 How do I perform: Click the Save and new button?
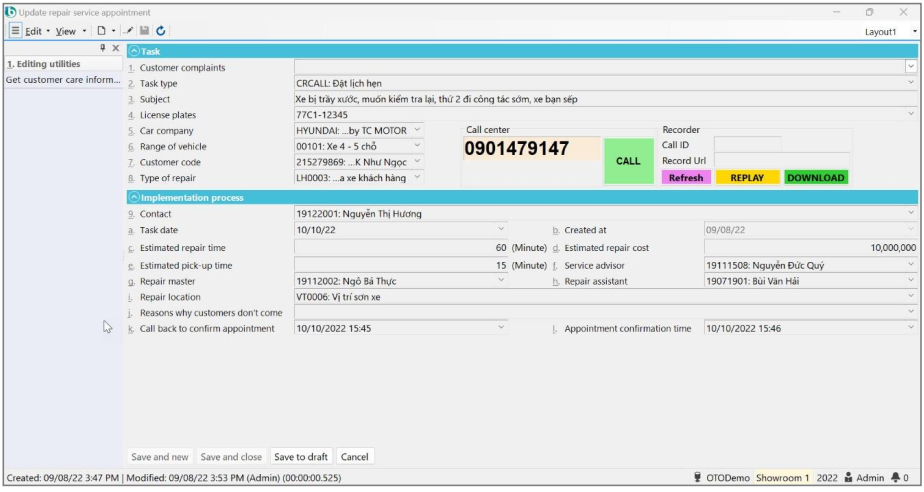click(x=160, y=457)
